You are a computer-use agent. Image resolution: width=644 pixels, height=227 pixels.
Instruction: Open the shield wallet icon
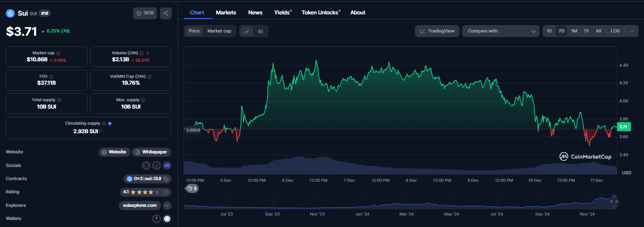[167, 219]
